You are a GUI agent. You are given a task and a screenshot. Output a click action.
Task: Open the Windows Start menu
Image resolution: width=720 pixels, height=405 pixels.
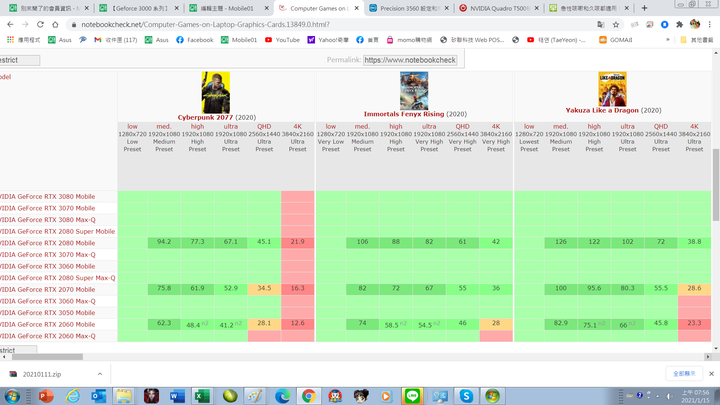(x=11, y=396)
